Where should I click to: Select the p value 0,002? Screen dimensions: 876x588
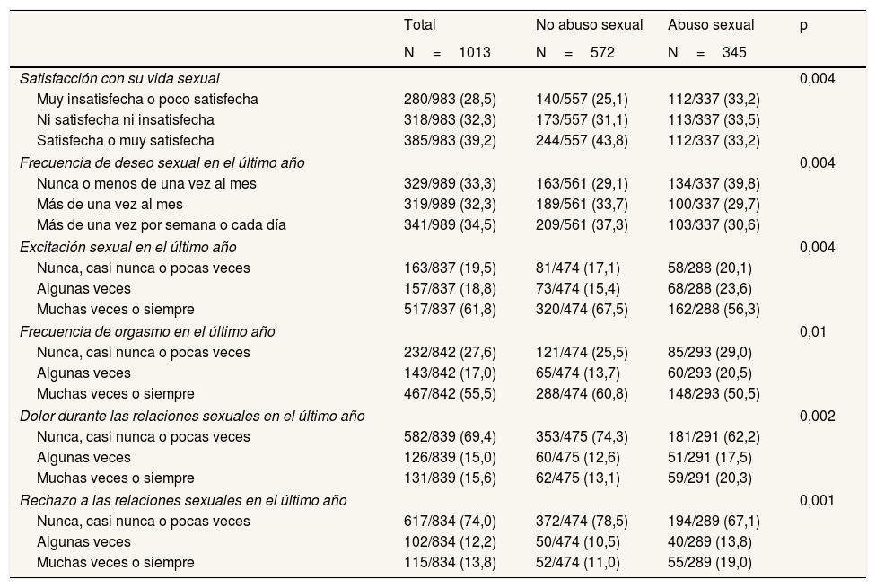(817, 416)
